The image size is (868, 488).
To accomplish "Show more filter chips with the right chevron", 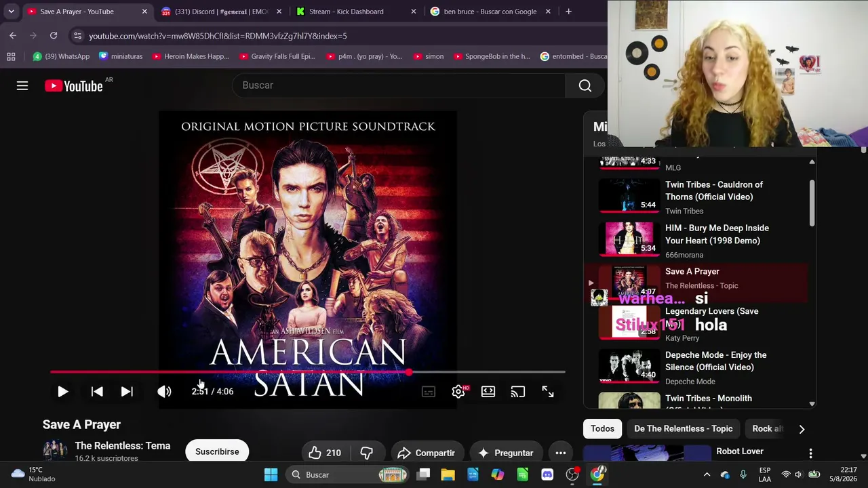I will pyautogui.click(x=802, y=429).
